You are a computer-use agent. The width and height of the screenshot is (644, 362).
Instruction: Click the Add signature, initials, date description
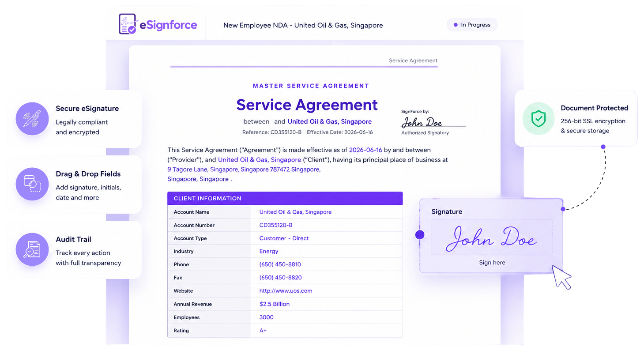point(88,192)
